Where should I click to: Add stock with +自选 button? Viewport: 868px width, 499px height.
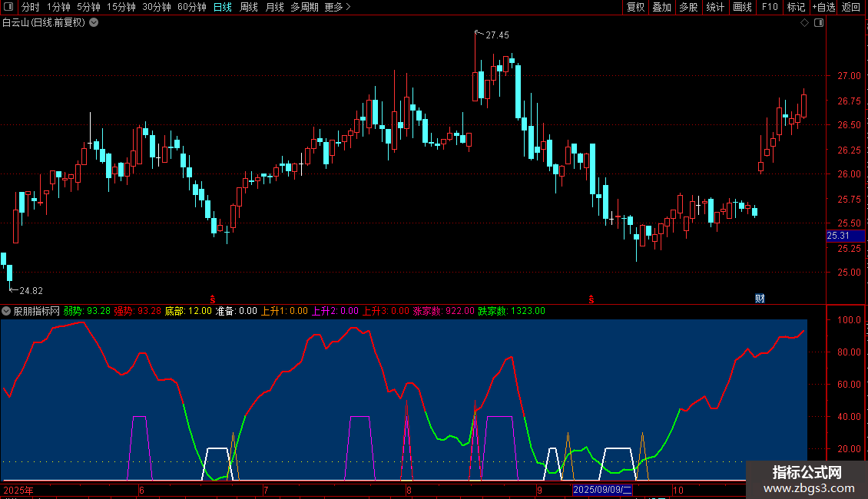coord(823,7)
